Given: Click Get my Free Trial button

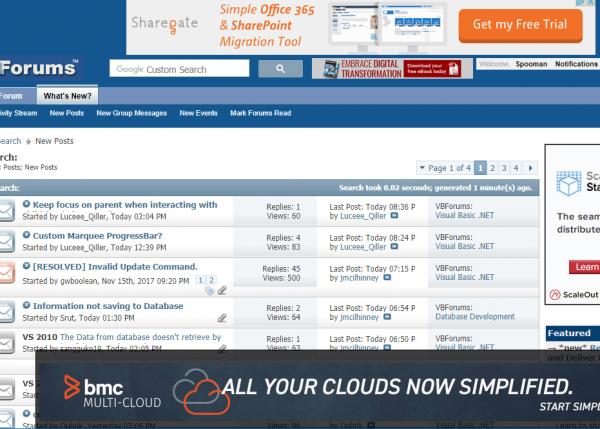Looking at the screenshot, I should click(x=520, y=25).
